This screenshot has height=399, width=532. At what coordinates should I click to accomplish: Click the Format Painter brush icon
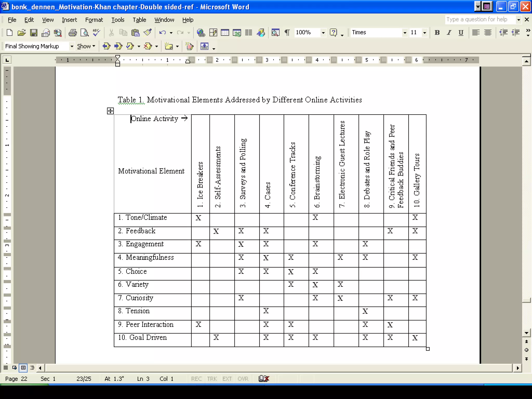coord(148,32)
